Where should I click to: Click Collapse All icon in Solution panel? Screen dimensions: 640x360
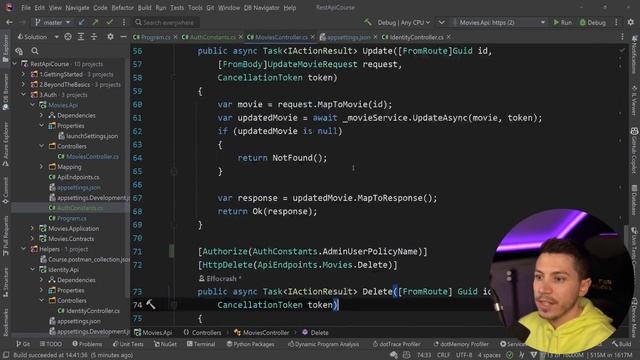pos(94,37)
